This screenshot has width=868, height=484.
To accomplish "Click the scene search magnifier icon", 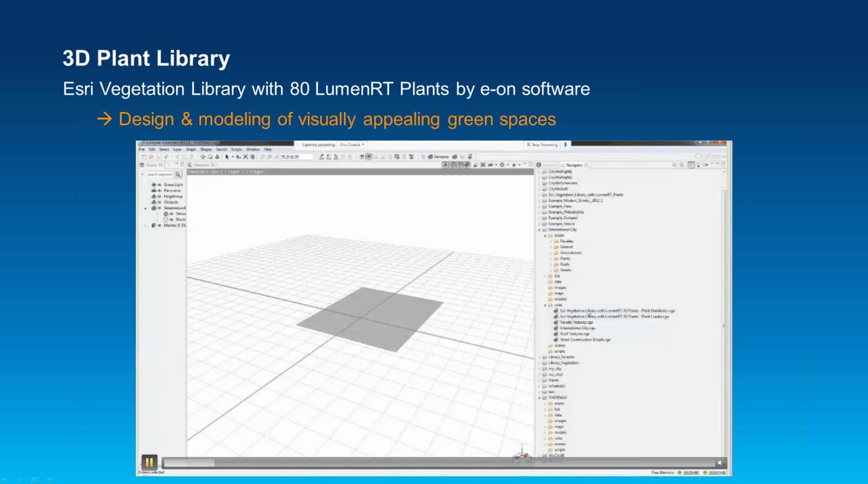I will (178, 175).
